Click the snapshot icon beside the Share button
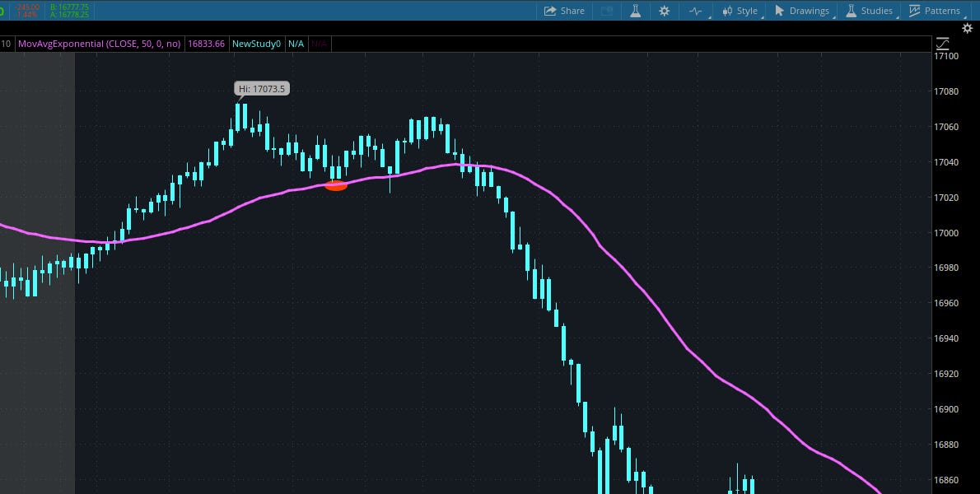The image size is (980, 494). pos(605,11)
